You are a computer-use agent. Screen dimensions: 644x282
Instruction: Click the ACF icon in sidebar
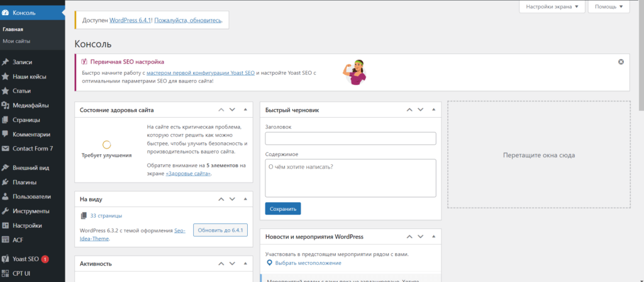(x=5, y=240)
